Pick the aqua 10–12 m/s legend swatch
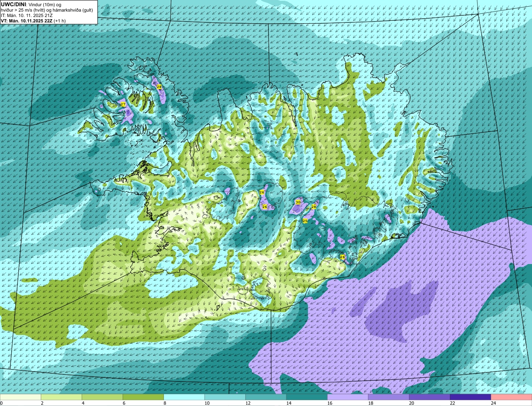 225,397
